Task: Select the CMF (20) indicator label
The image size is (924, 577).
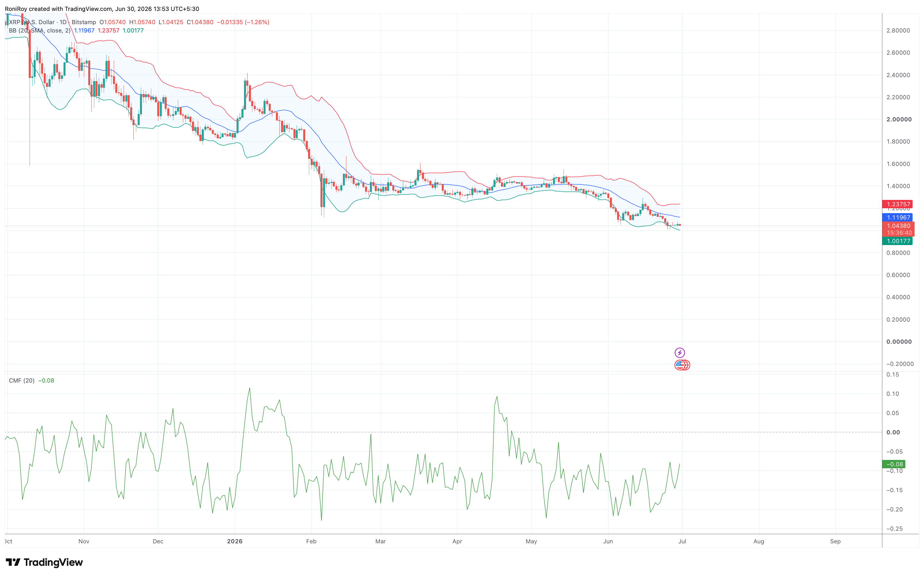Action: tap(22, 381)
